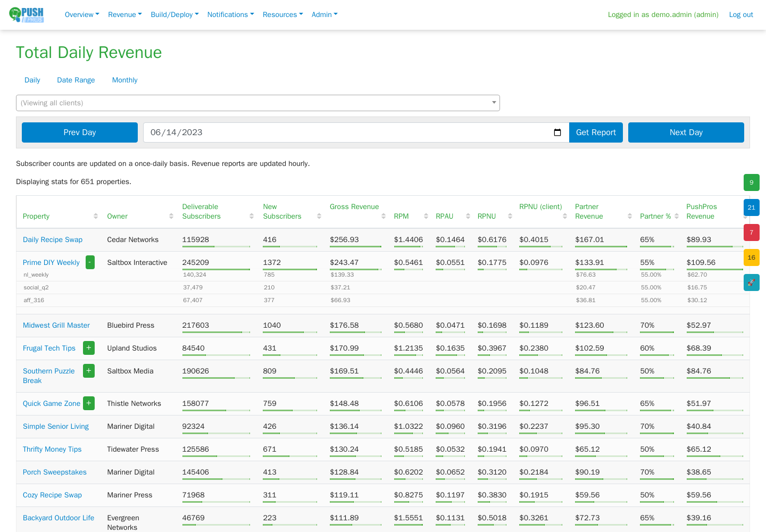The height and width of the screenshot is (532, 766).
Task: Expand Frugal Tech Tips breakdown
Action: (89, 348)
